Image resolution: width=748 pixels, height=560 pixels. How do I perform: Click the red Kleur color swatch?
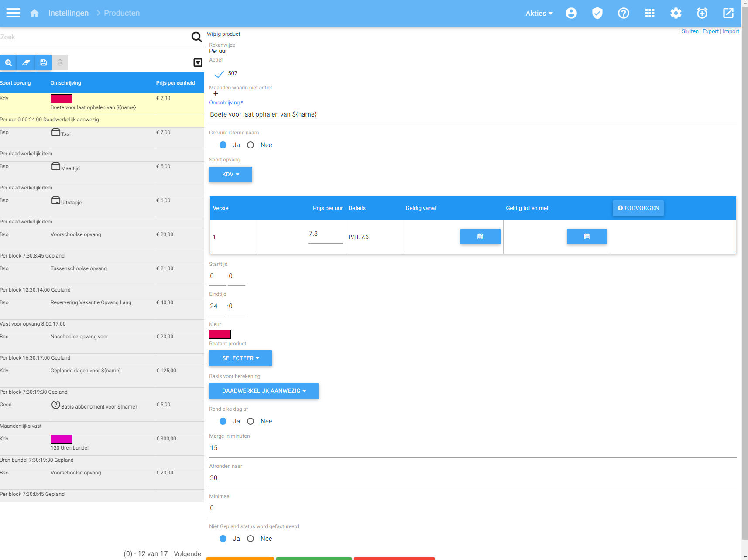(x=220, y=334)
